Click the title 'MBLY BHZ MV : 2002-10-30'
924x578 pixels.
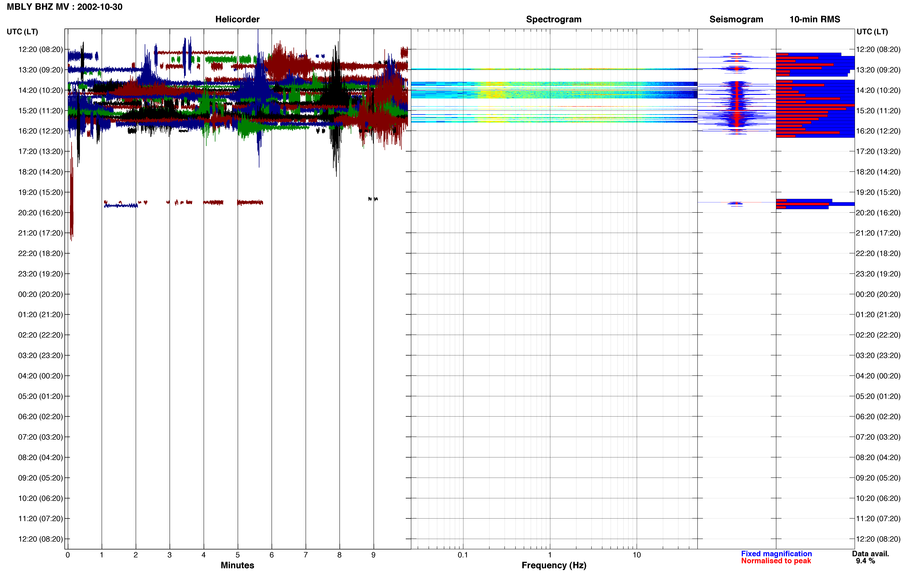click(x=65, y=7)
